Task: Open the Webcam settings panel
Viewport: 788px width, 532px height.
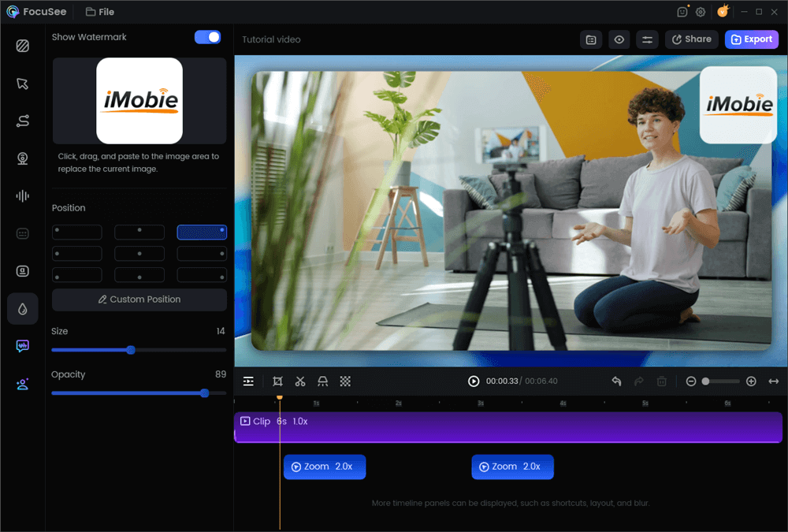Action: [x=23, y=158]
